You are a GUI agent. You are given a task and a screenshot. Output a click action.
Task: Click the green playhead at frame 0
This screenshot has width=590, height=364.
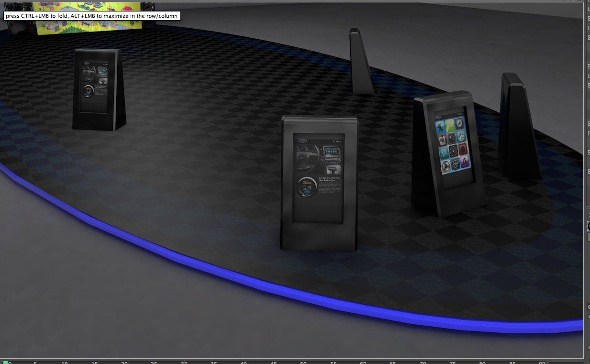tap(5, 363)
